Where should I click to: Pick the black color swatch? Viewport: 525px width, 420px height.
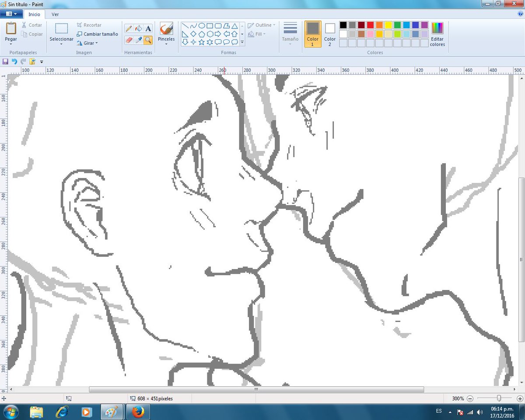coord(343,25)
